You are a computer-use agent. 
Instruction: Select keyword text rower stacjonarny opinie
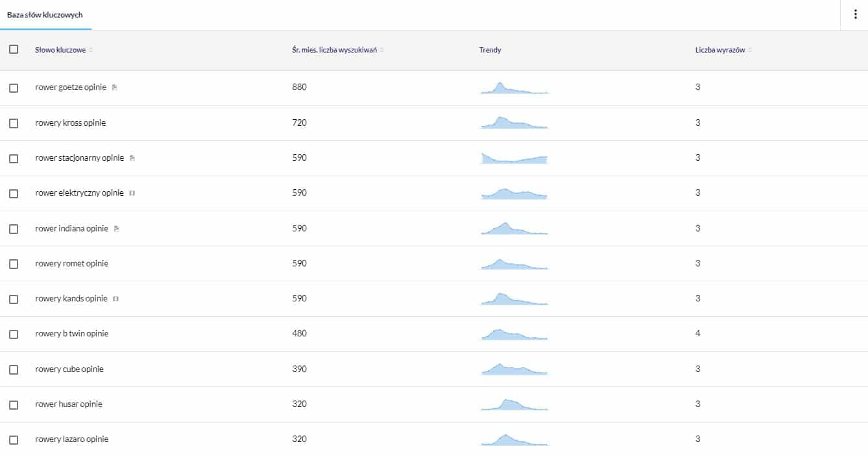pos(79,157)
